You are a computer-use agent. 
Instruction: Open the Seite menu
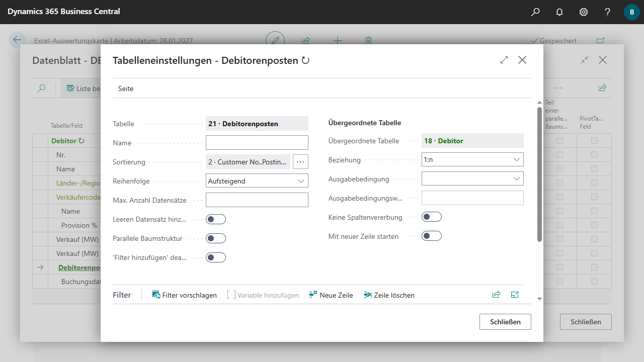tap(126, 88)
